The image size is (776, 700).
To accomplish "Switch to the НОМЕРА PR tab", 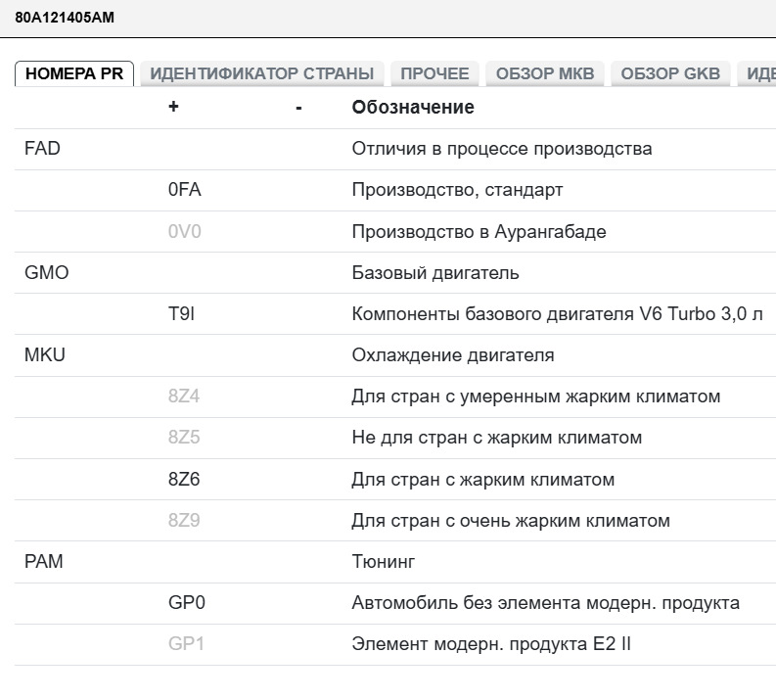I will click(x=73, y=73).
